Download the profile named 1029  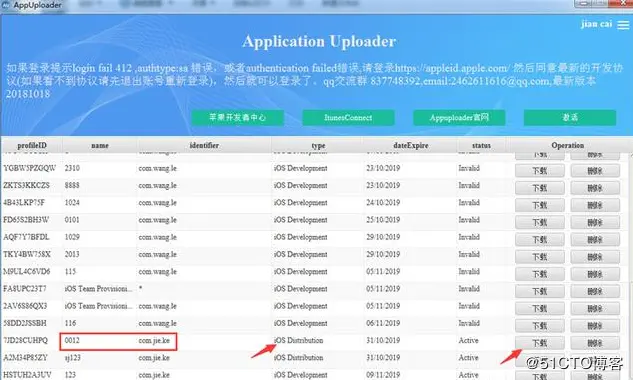coord(540,240)
